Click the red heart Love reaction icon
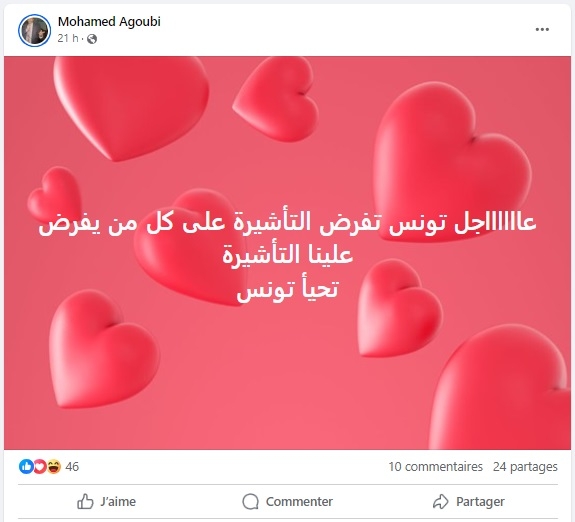575x522 pixels. [40, 467]
